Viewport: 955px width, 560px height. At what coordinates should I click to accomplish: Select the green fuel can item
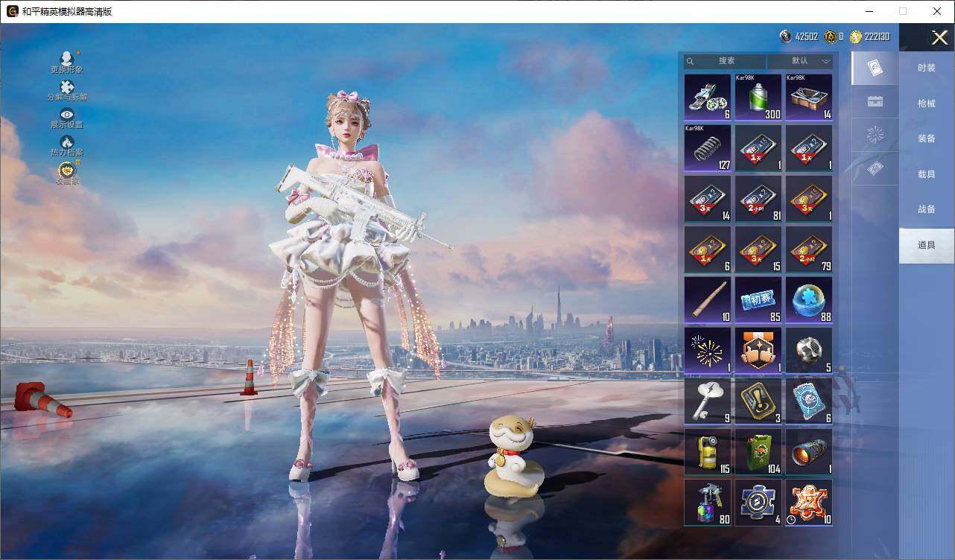coord(758,452)
